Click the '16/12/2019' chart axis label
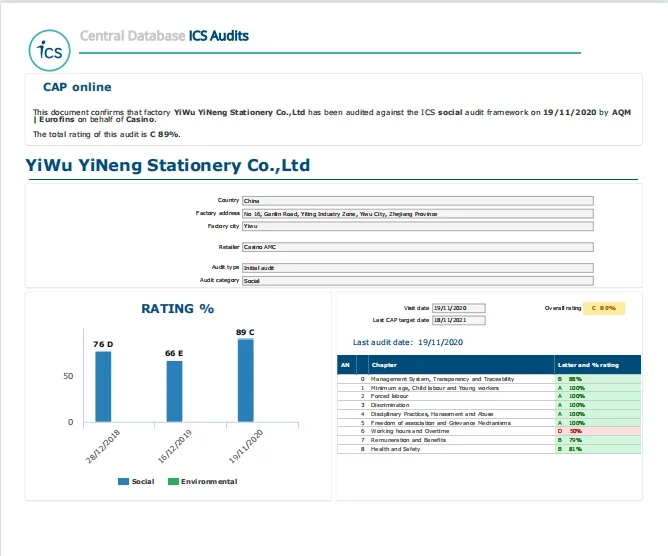Image resolution: width=668 pixels, height=556 pixels. tap(175, 446)
